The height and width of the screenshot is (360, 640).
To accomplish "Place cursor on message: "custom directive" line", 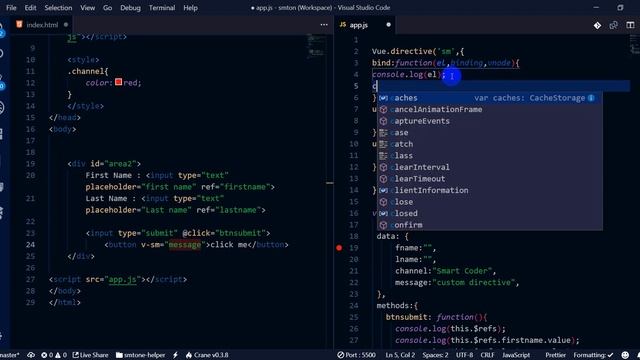I will [456, 282].
